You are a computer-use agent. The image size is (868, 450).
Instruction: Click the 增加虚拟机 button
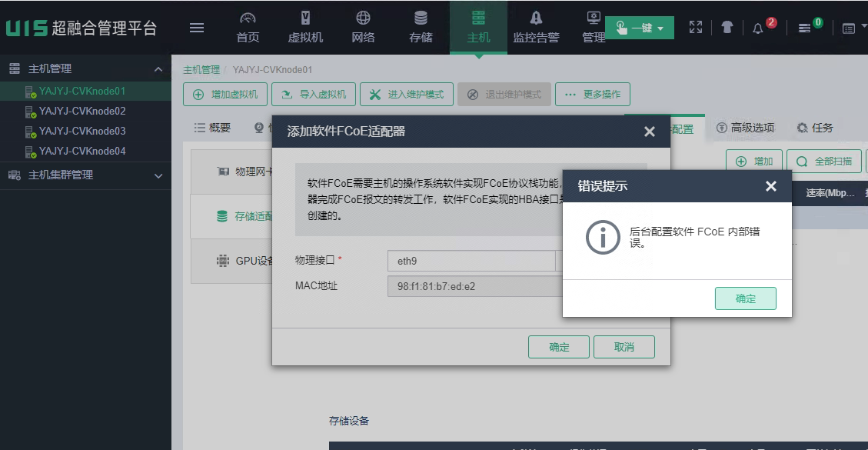coord(225,94)
